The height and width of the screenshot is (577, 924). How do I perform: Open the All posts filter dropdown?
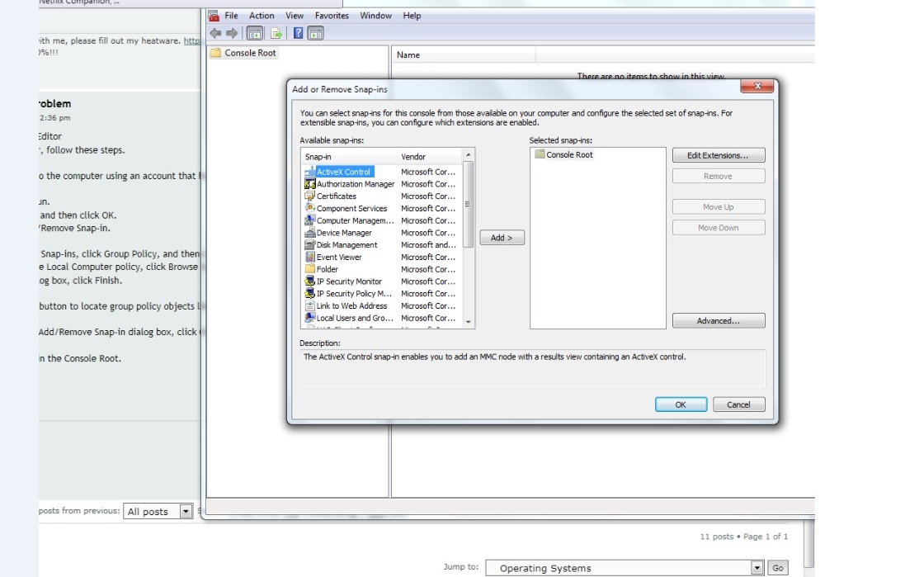pyautogui.click(x=186, y=512)
